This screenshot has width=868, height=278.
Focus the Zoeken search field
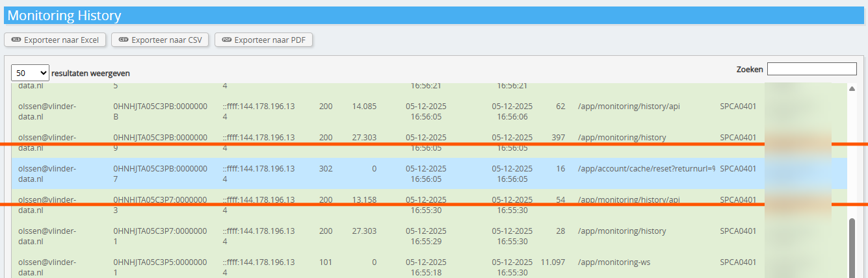(x=811, y=69)
